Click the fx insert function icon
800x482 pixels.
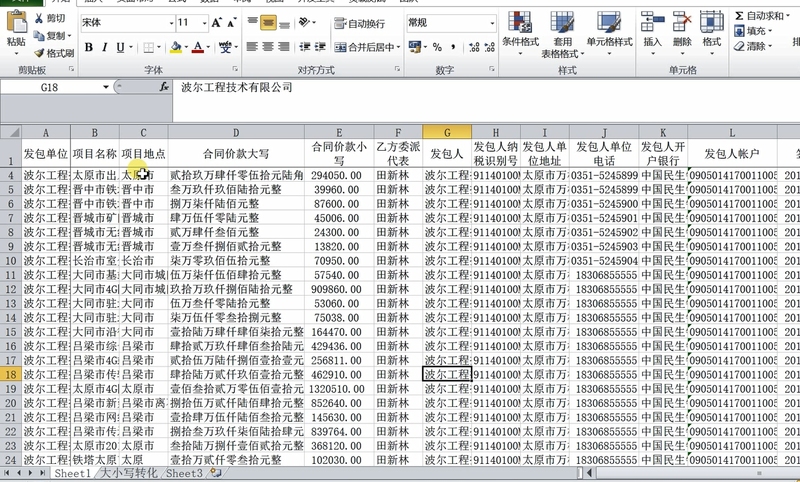tap(163, 87)
